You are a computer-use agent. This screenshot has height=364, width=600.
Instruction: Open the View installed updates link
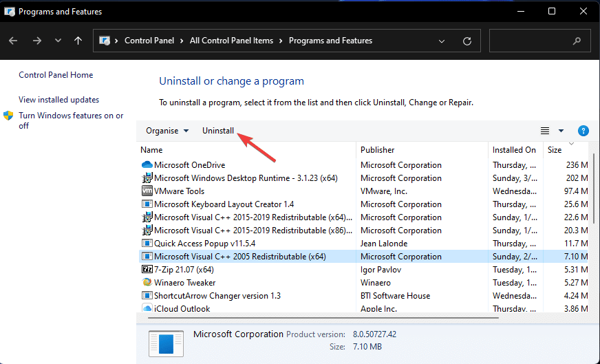tap(59, 100)
